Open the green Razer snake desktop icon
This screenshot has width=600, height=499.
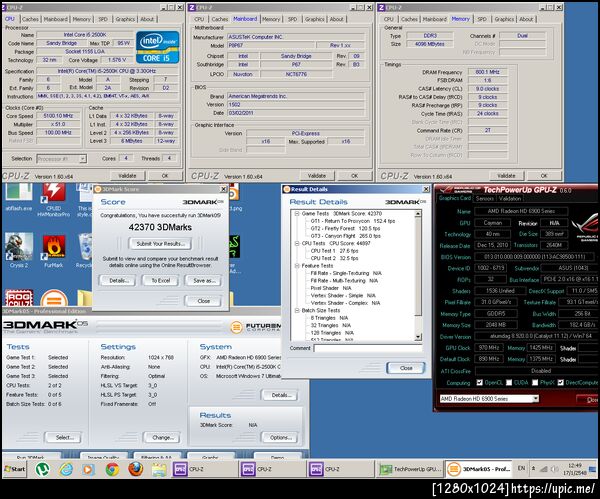point(234,246)
